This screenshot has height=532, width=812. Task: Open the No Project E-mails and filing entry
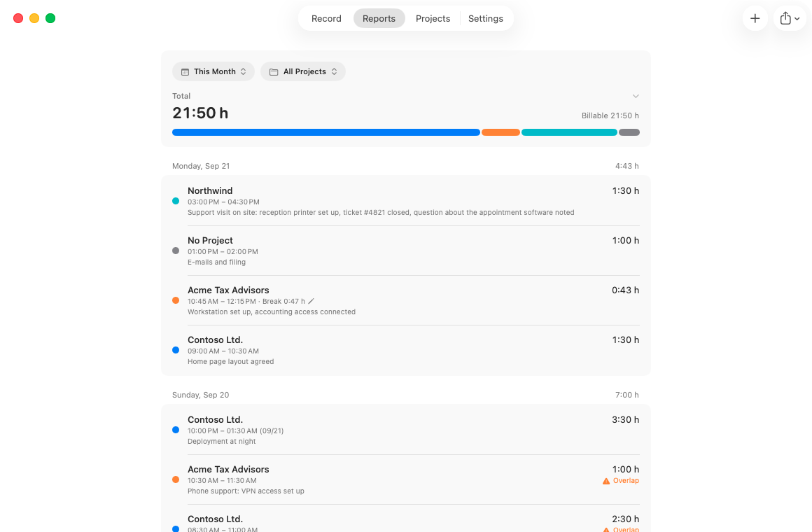(406, 251)
